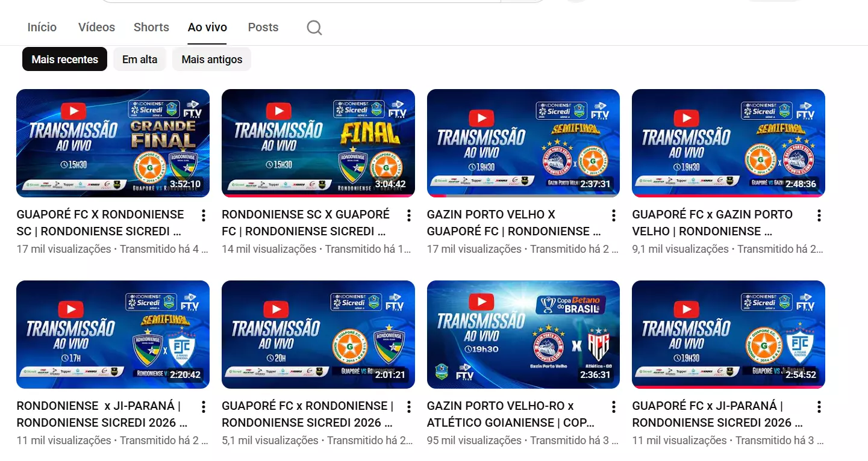Open options menu for GUAPORÉ FC X RONDONIENSE SC video
This screenshot has width=868, height=461.
tap(204, 215)
